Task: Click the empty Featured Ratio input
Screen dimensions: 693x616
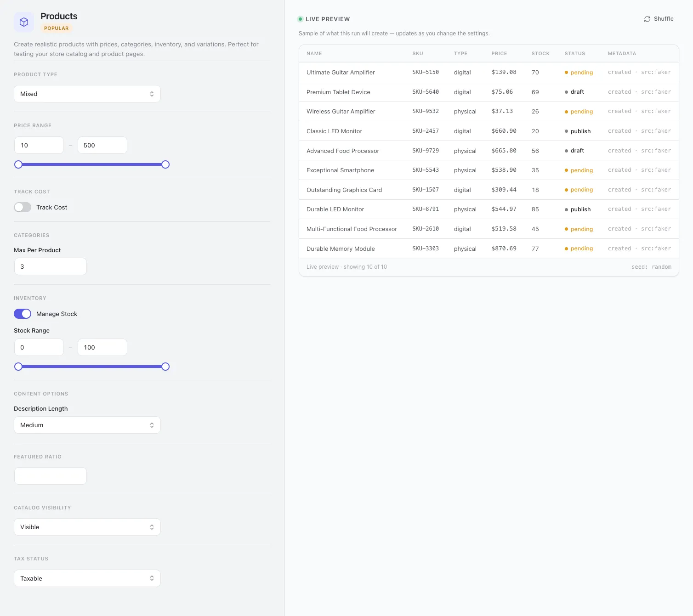Action: (x=51, y=476)
